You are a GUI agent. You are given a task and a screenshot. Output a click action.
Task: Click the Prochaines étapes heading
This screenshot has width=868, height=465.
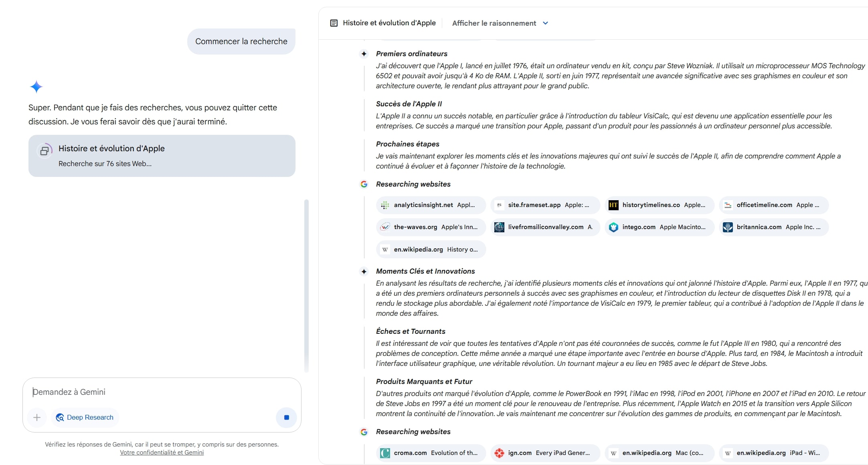click(407, 144)
